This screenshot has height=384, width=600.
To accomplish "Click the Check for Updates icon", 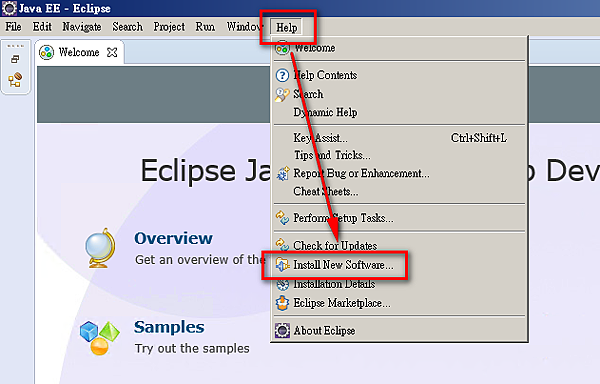I will (x=282, y=245).
